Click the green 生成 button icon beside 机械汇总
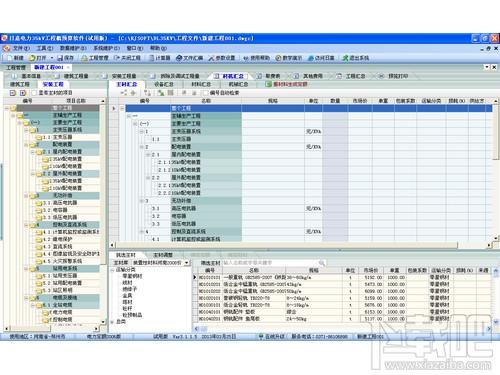 (x=268, y=84)
